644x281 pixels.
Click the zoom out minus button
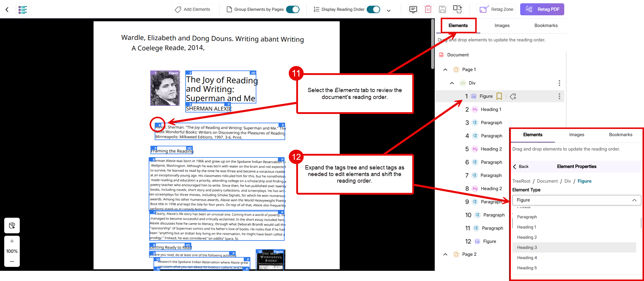(12, 262)
